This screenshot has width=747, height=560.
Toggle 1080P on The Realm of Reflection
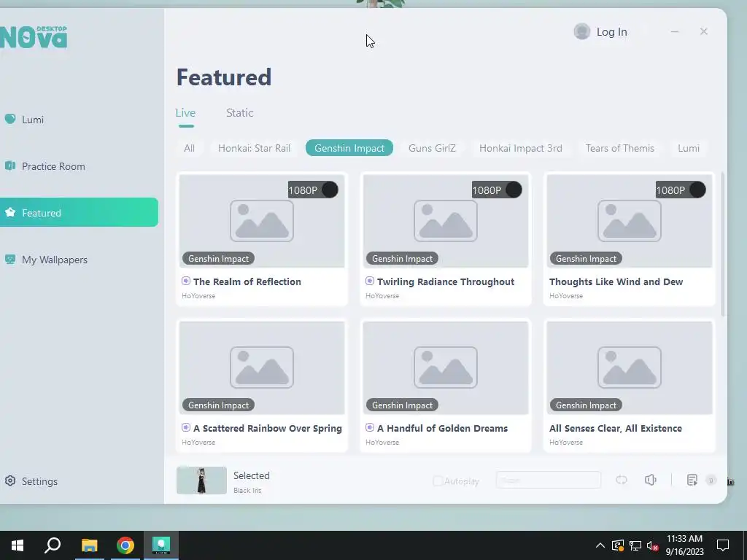313,190
